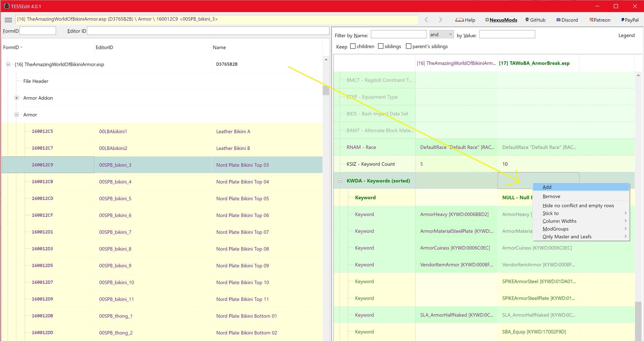Select record 00SPB_bikini_5

click(x=115, y=198)
